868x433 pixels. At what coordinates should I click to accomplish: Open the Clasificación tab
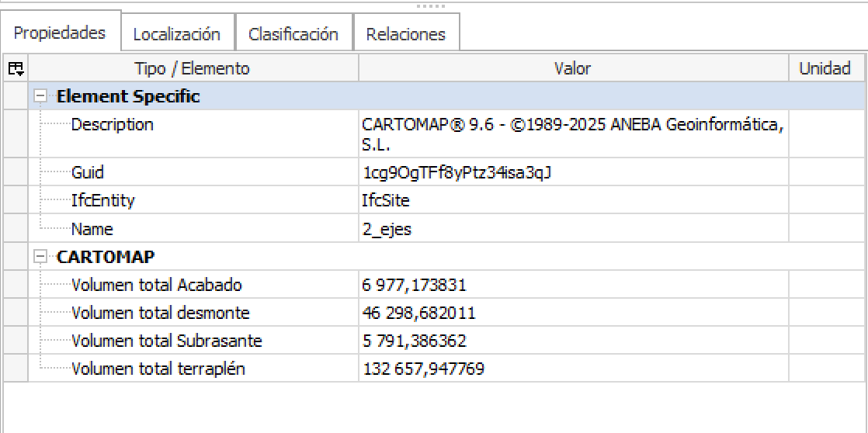pyautogui.click(x=293, y=34)
